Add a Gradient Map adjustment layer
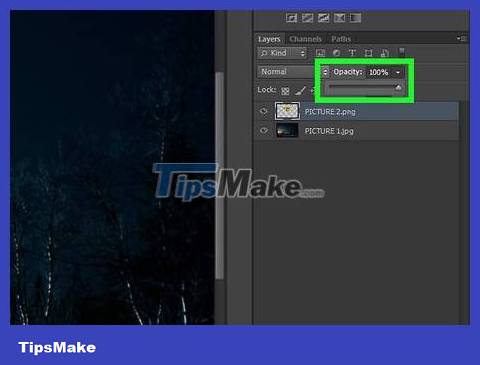This screenshot has width=480, height=365. 355,18
